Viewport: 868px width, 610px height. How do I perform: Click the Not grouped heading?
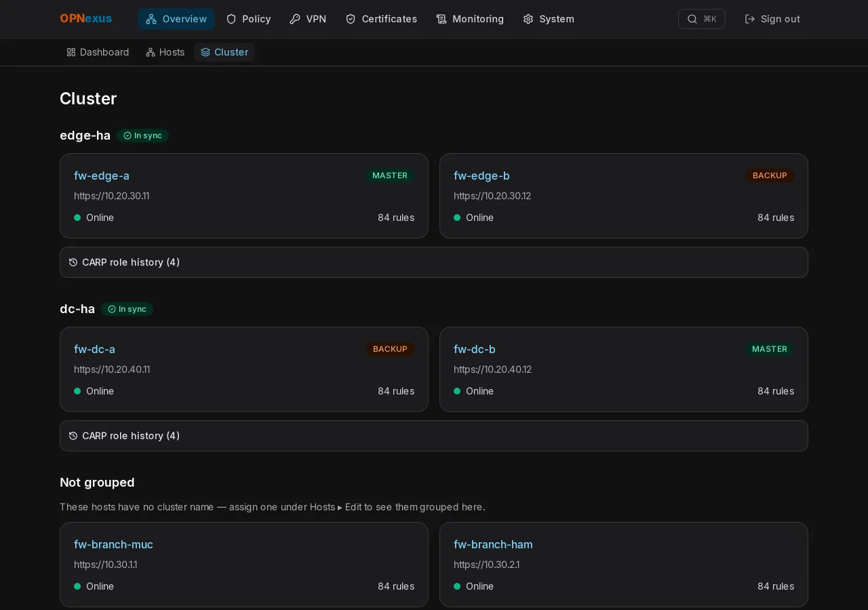click(97, 483)
